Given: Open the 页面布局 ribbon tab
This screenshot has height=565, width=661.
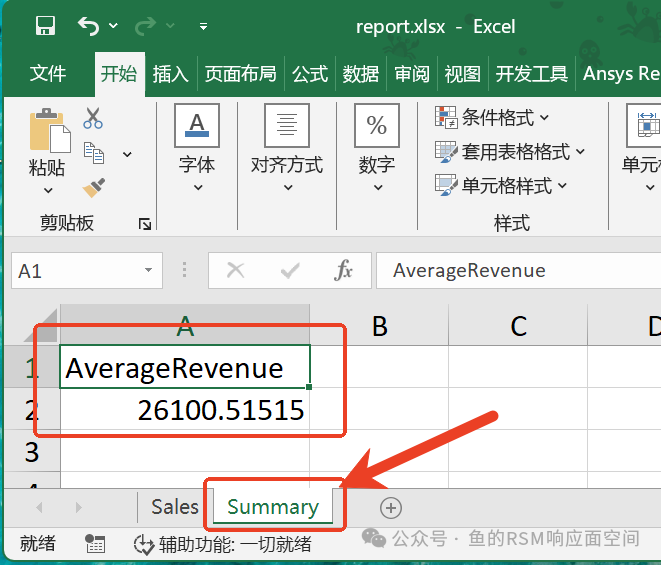Looking at the screenshot, I should point(240,74).
